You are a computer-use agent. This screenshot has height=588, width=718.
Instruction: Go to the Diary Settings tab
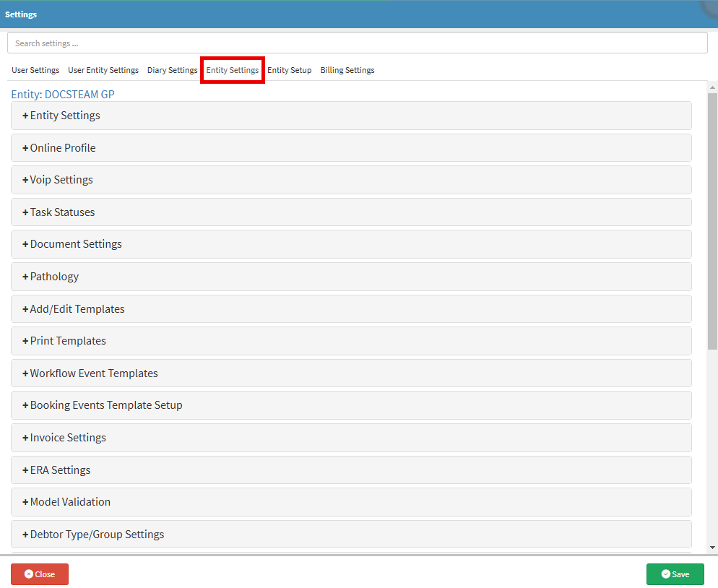tap(172, 70)
